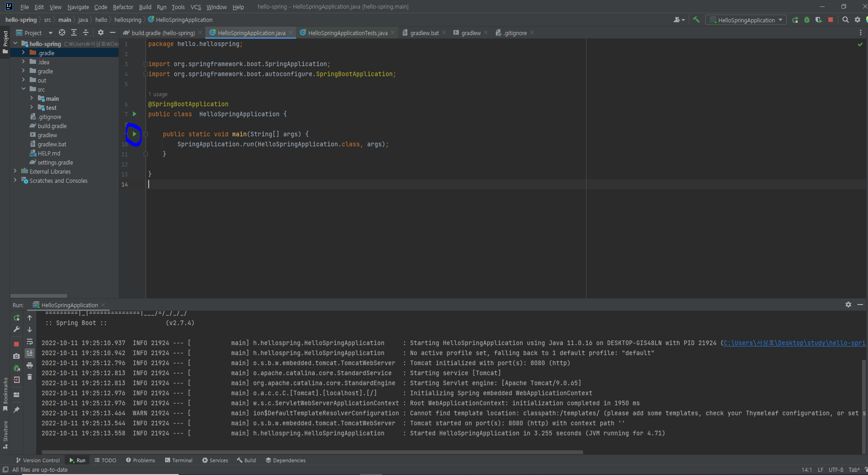Click Collapse All icon in Project panel
Screen dimensions: 868x475
86,32
